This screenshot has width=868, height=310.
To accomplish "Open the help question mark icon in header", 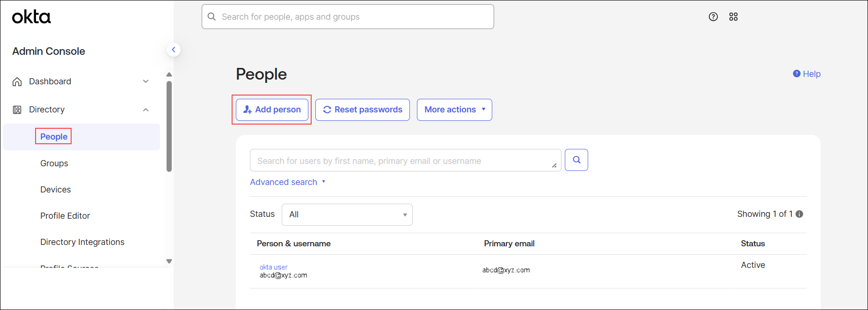I will (x=713, y=17).
